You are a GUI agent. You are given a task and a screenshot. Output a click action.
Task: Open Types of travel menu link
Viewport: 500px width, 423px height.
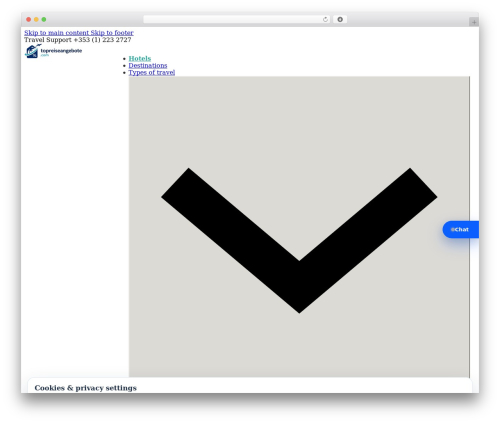pos(152,73)
